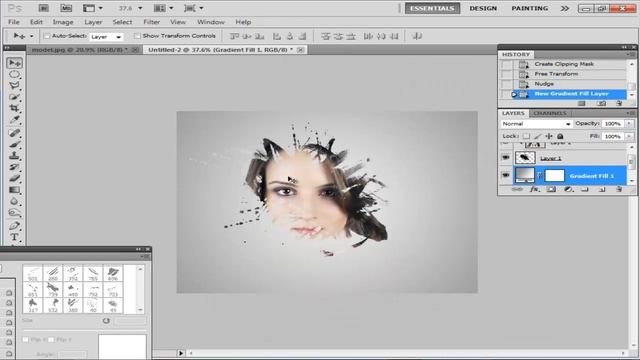Open the Window menu
Screen dimensions: 640x360
click(211, 22)
